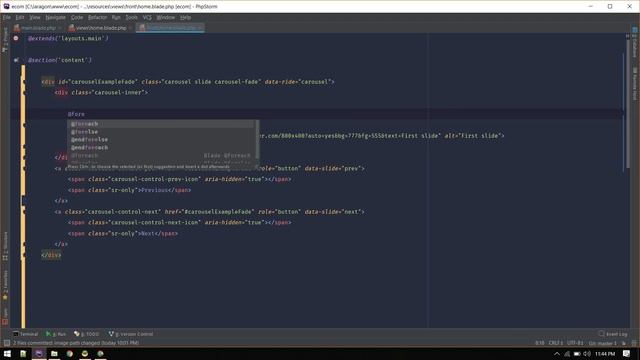Toggle the read-only lock icon in status bar
This screenshot has width=640, height=360.
624,343
